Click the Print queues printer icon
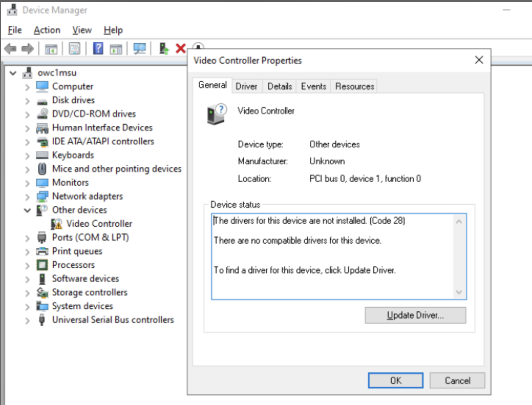This screenshot has width=532, height=405. [42, 251]
